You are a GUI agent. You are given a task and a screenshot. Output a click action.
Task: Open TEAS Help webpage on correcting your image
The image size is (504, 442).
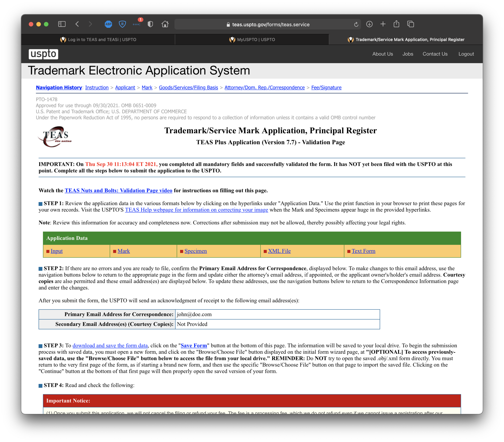pyautogui.click(x=197, y=210)
